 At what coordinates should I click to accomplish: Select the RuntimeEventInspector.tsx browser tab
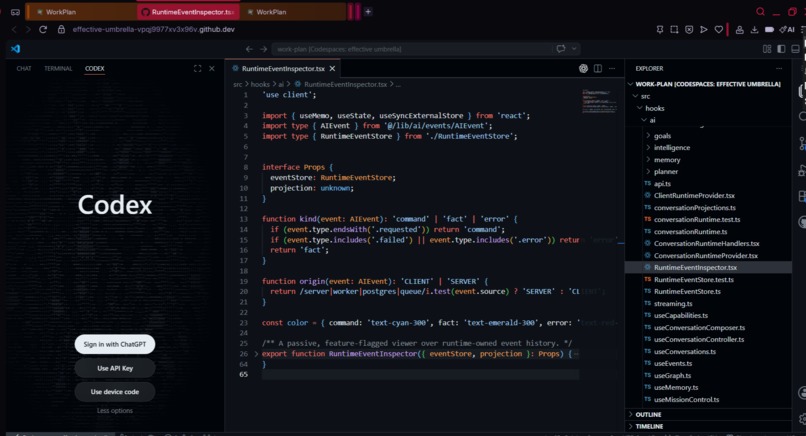click(188, 12)
